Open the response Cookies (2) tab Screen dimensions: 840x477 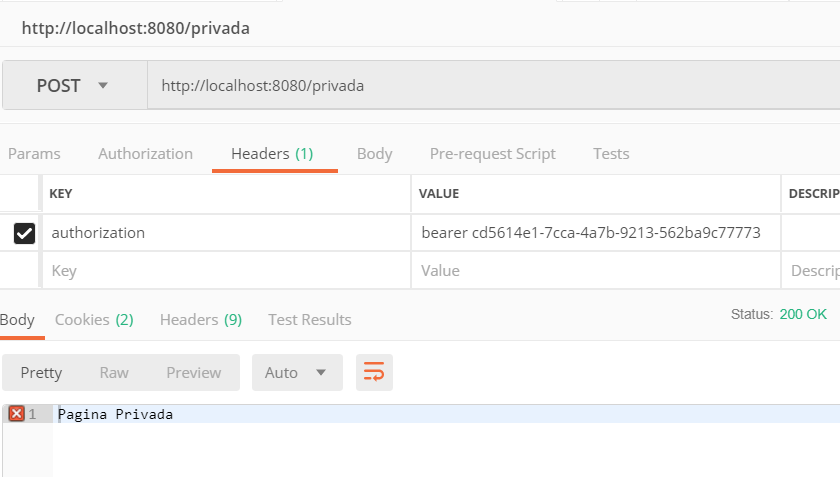[x=94, y=319]
